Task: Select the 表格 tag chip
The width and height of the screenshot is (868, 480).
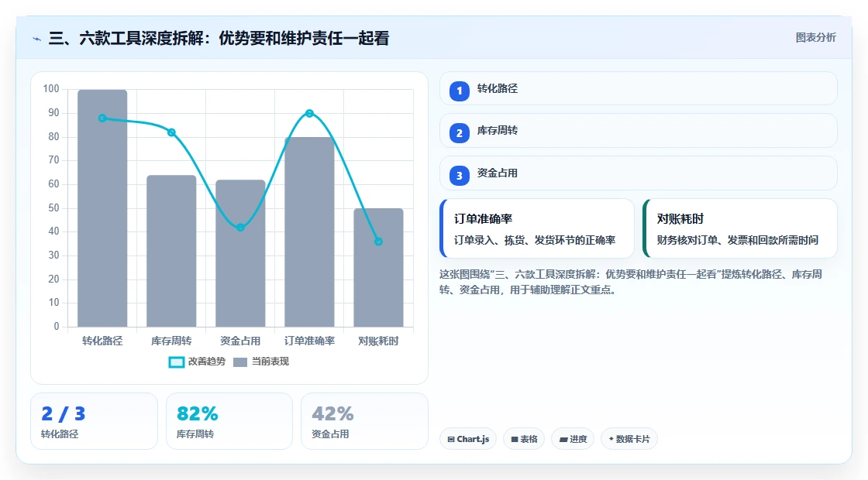Action: [524, 439]
